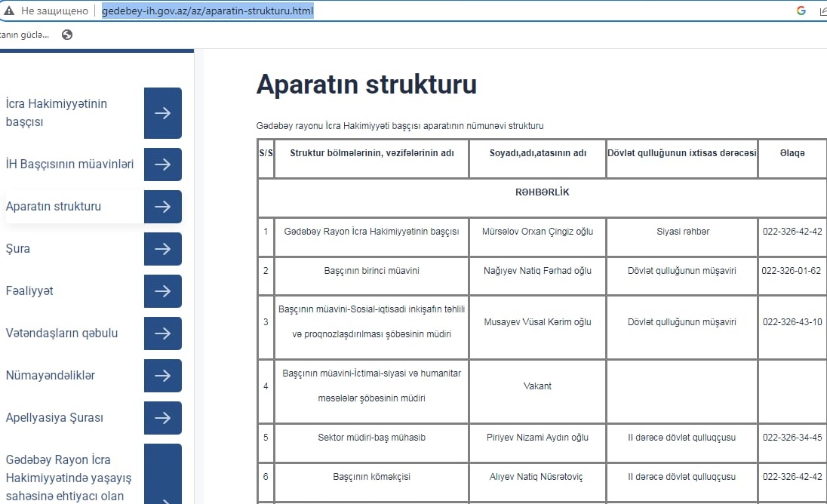Click phone 022-326-42-42 in Mürsəlov's row
The image size is (827, 504).
pyautogui.click(x=792, y=232)
